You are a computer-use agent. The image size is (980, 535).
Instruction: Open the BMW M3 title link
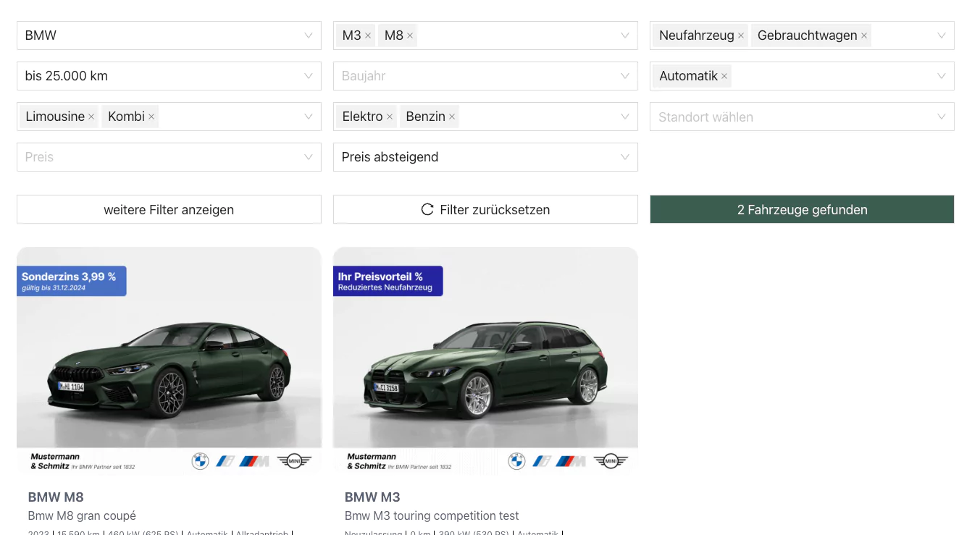click(372, 497)
